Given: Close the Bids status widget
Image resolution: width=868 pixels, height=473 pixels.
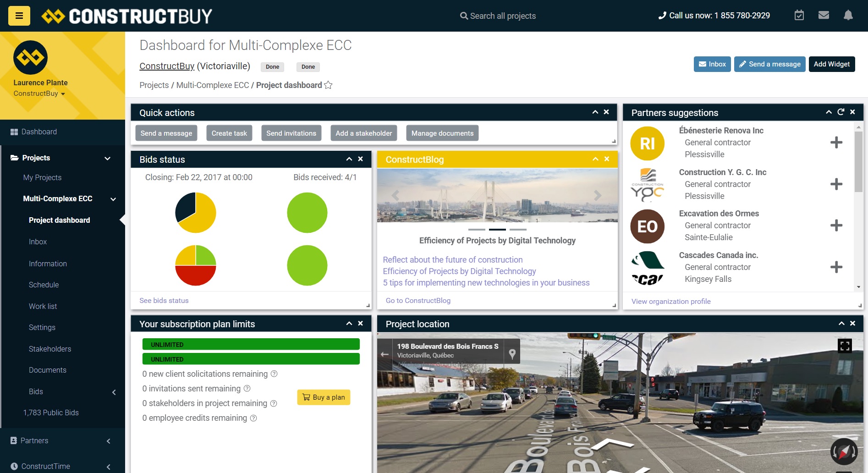Looking at the screenshot, I should 361,159.
